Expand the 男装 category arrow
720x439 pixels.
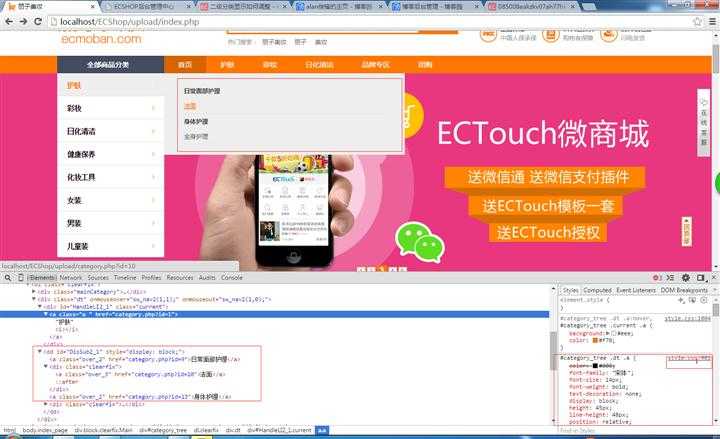coord(153,223)
